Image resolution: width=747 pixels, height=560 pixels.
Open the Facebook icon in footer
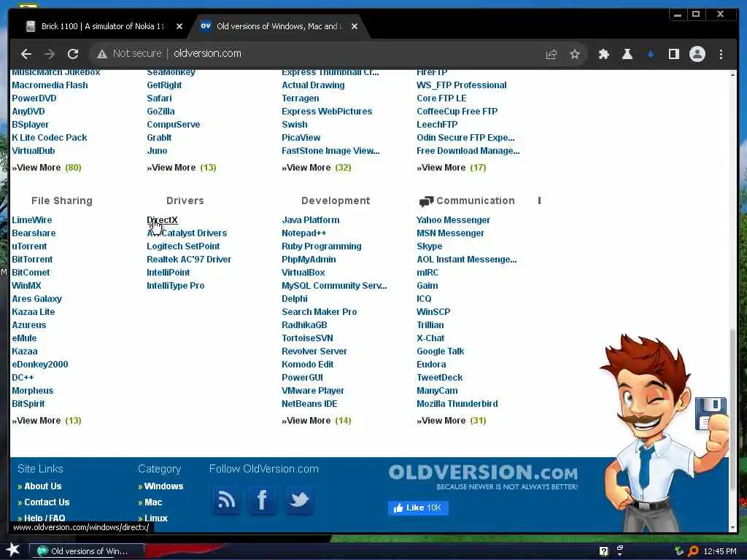click(x=262, y=499)
